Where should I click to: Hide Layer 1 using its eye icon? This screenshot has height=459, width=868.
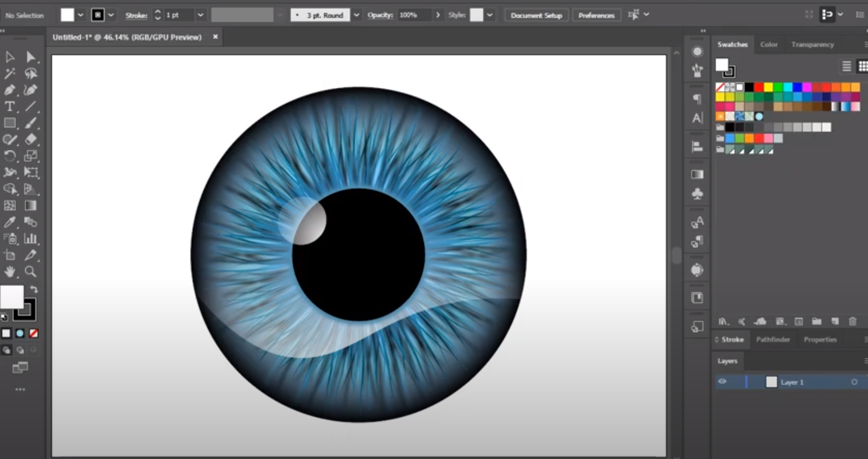pos(722,382)
